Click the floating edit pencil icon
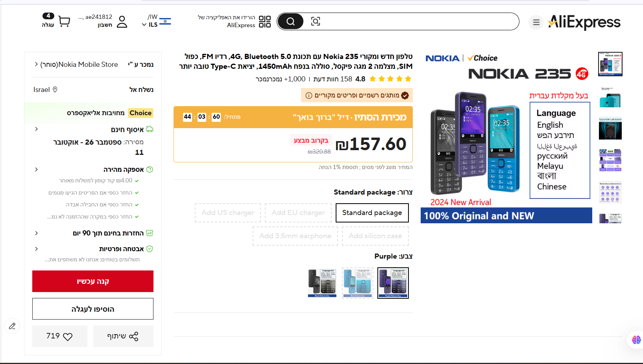Viewport: 643px width, 364px height. [12, 326]
